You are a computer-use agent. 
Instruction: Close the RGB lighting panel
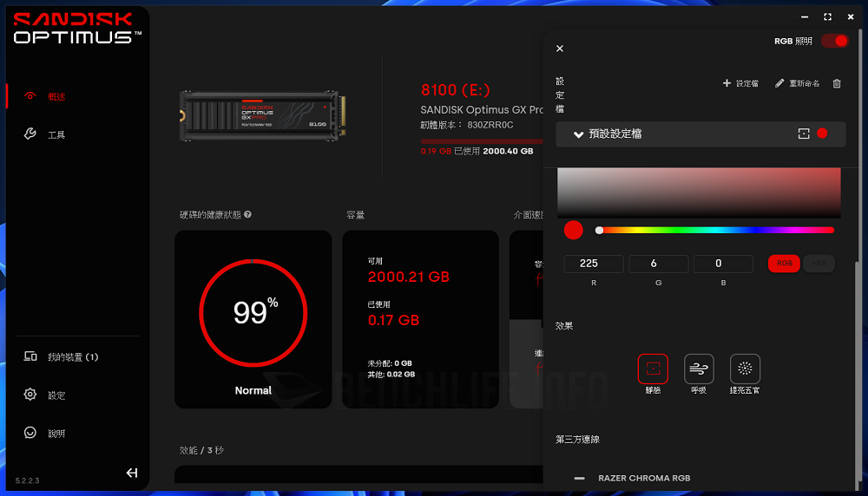coord(560,49)
